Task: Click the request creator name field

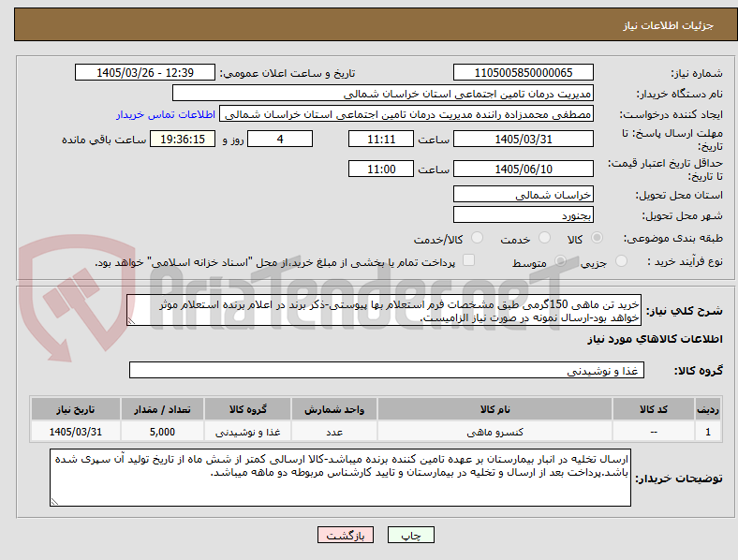Action: point(406,114)
